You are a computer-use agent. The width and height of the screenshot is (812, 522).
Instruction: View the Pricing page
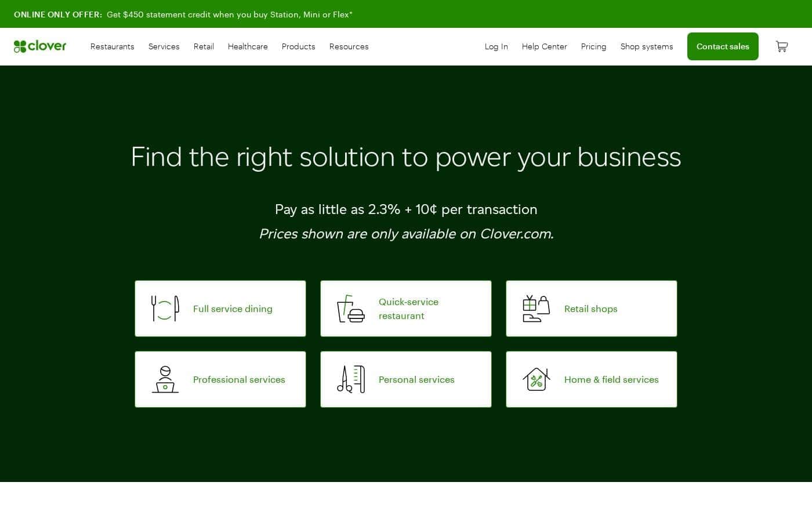(594, 46)
